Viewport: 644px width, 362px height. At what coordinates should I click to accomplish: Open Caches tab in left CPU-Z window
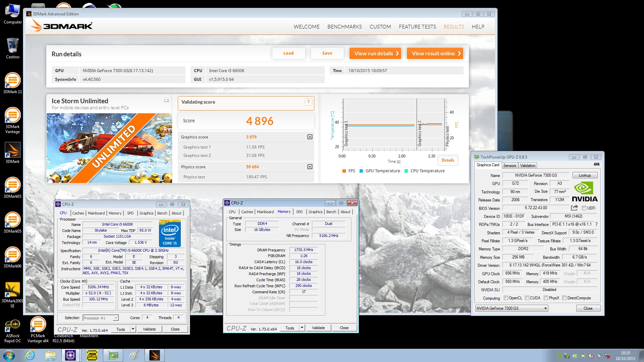(x=78, y=213)
